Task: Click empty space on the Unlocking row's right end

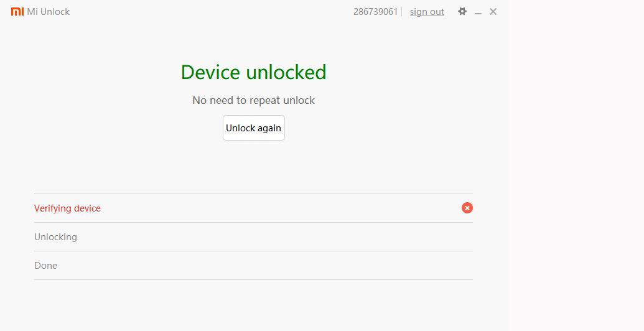Action: click(436, 237)
